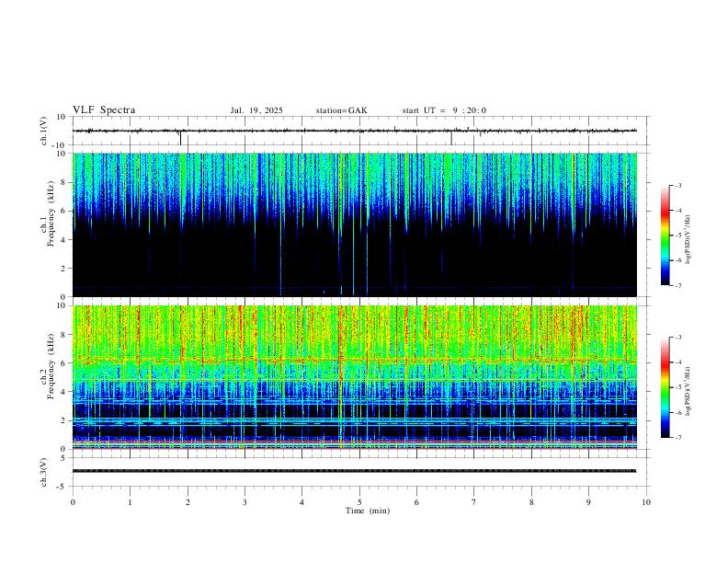
Task: Click the "-7" tick on ch.2 colorbar
Action: tap(677, 438)
